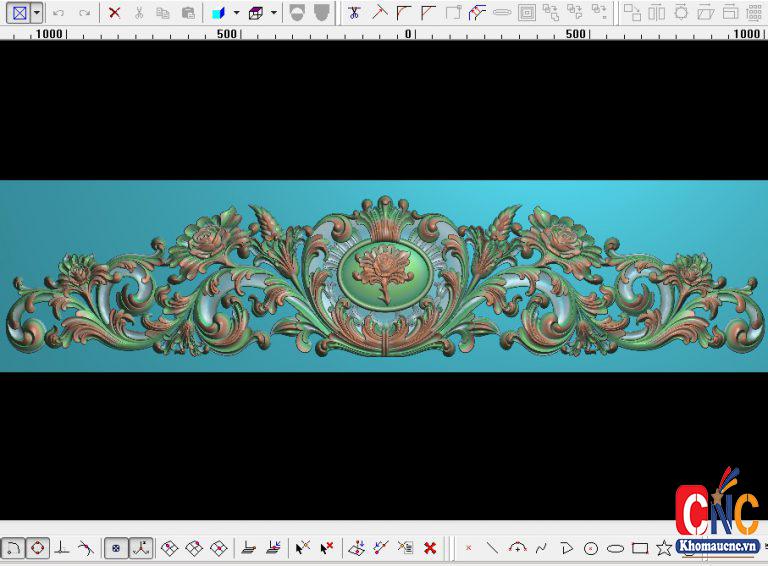Select the arc drawing tool
Image resolution: width=768 pixels, height=566 pixels.
[x=517, y=548]
